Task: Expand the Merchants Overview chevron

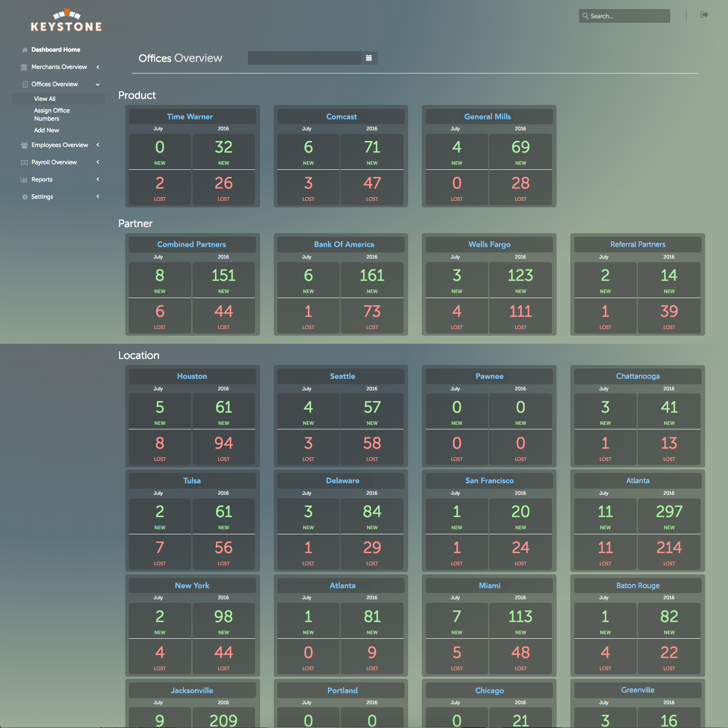Action: [x=98, y=67]
